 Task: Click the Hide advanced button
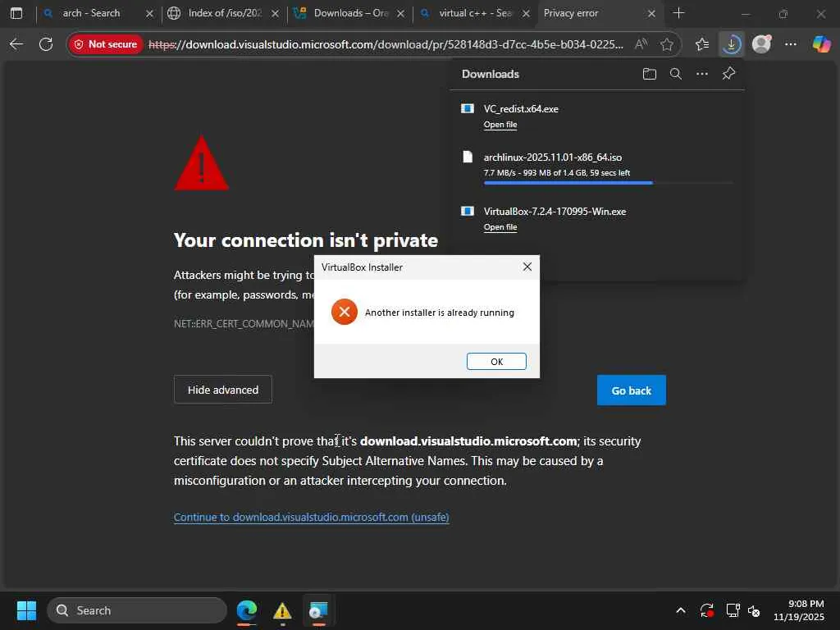(223, 390)
